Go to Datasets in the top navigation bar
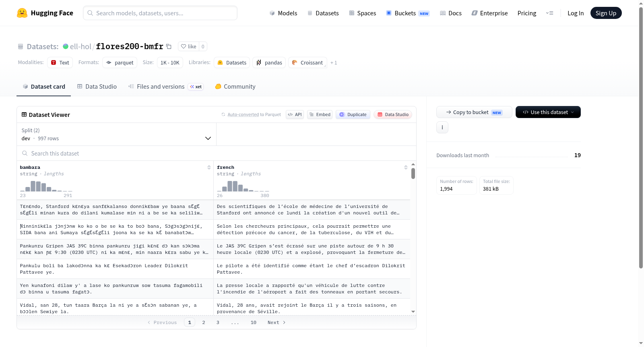 tap(323, 13)
